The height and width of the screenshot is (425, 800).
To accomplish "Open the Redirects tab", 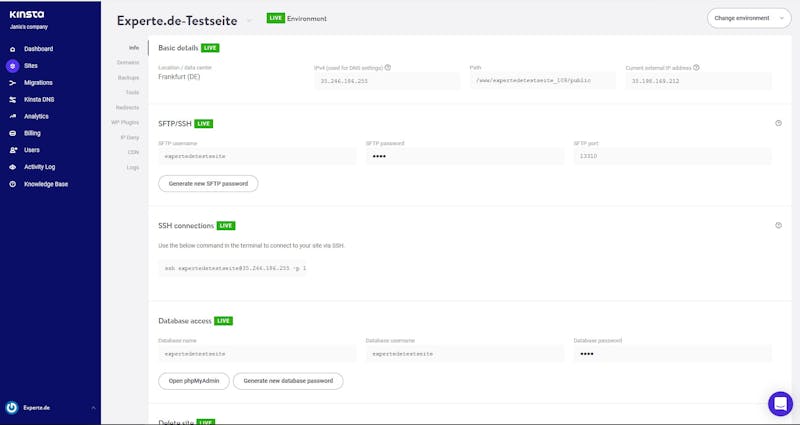I will pos(128,108).
